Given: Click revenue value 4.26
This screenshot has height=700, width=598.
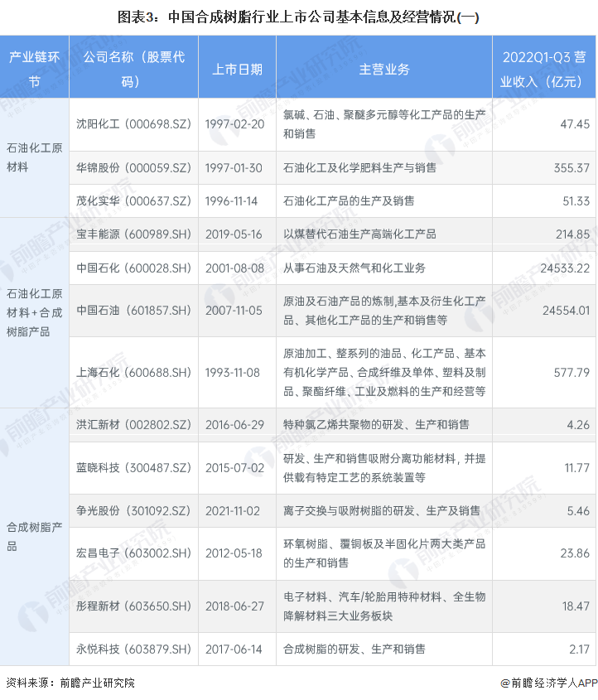Looking at the screenshot, I should (578, 424).
